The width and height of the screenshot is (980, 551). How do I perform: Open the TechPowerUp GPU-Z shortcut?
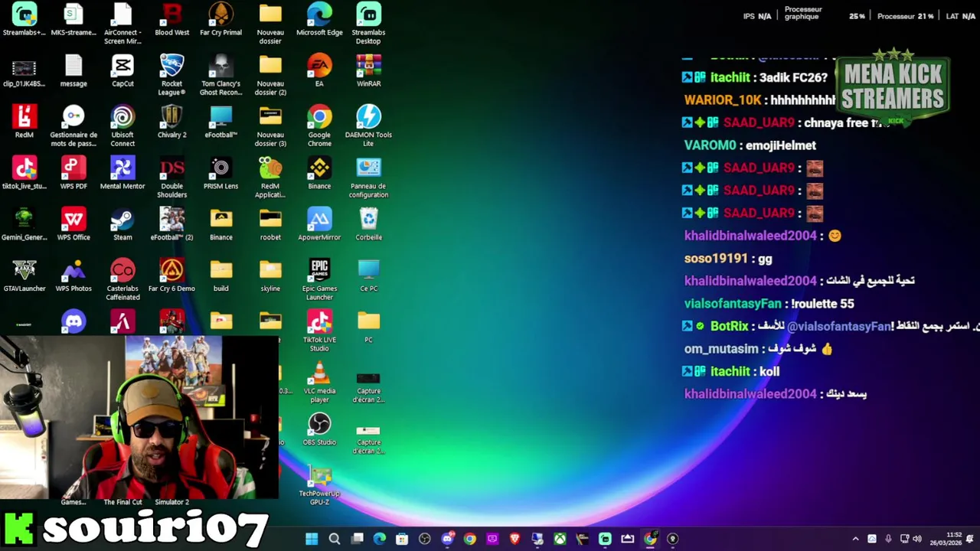319,485
